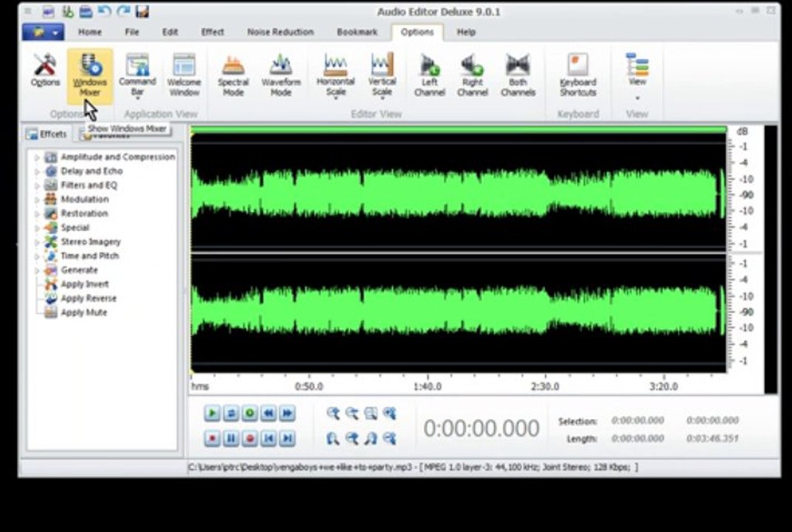Viewport: 792px width, 532px height.
Task: Open the Keyboard Shortcuts editor
Action: coord(578,75)
